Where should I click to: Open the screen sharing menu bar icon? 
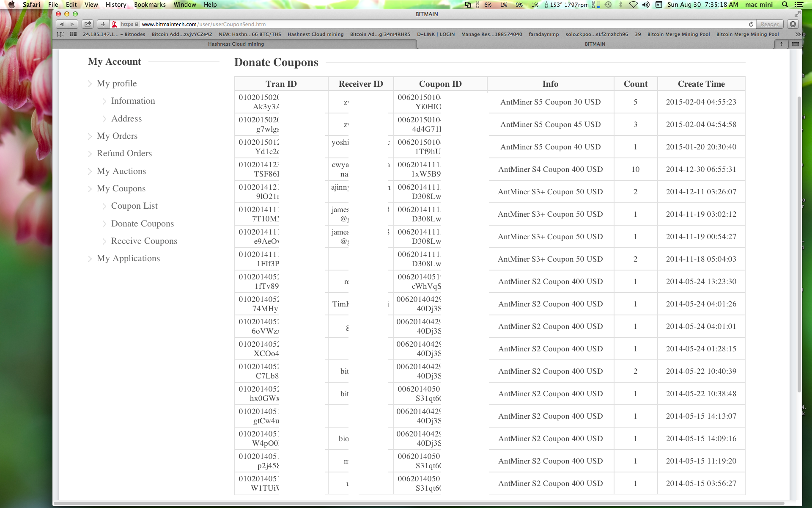(x=468, y=5)
